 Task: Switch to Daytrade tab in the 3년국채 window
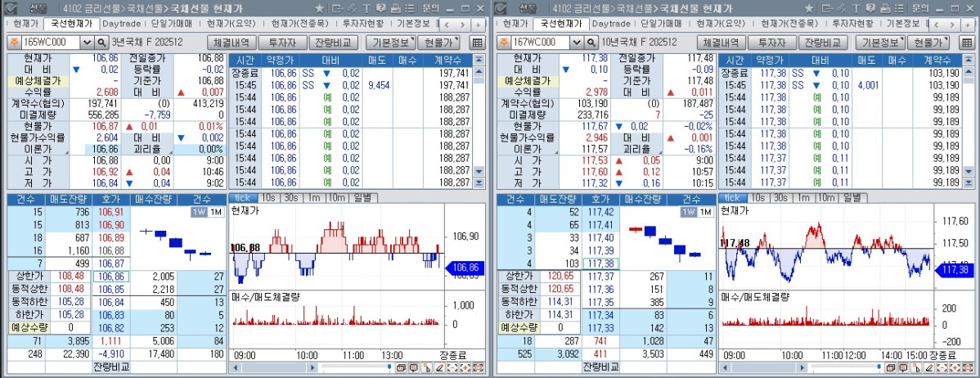(121, 24)
